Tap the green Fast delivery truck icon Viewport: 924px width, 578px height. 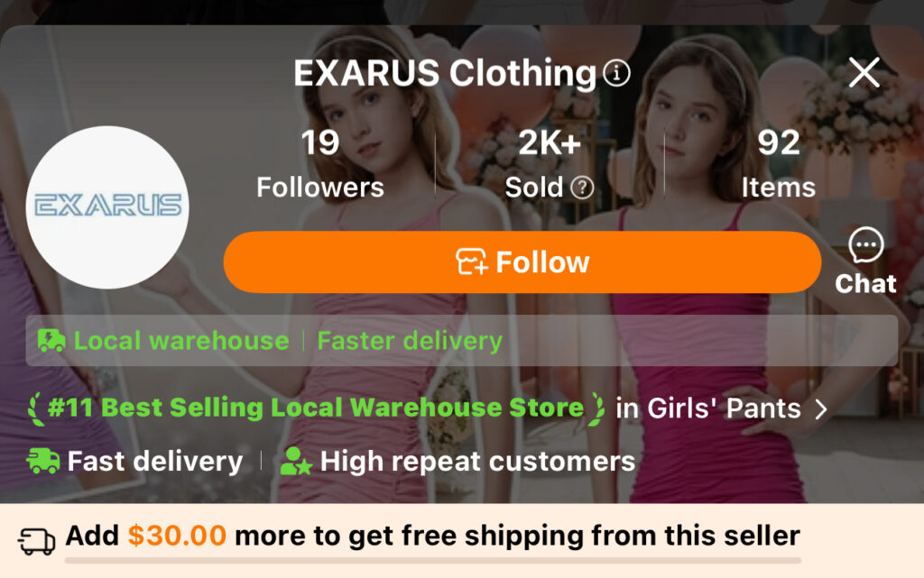(43, 461)
